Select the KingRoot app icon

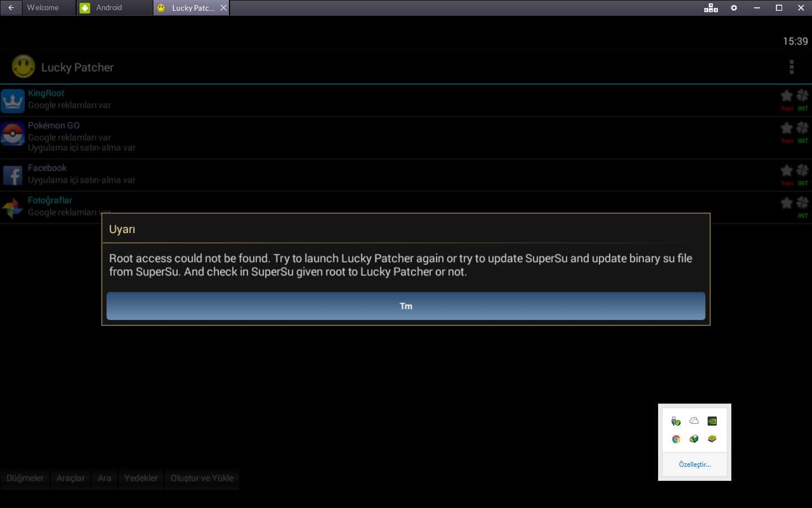(x=12, y=101)
